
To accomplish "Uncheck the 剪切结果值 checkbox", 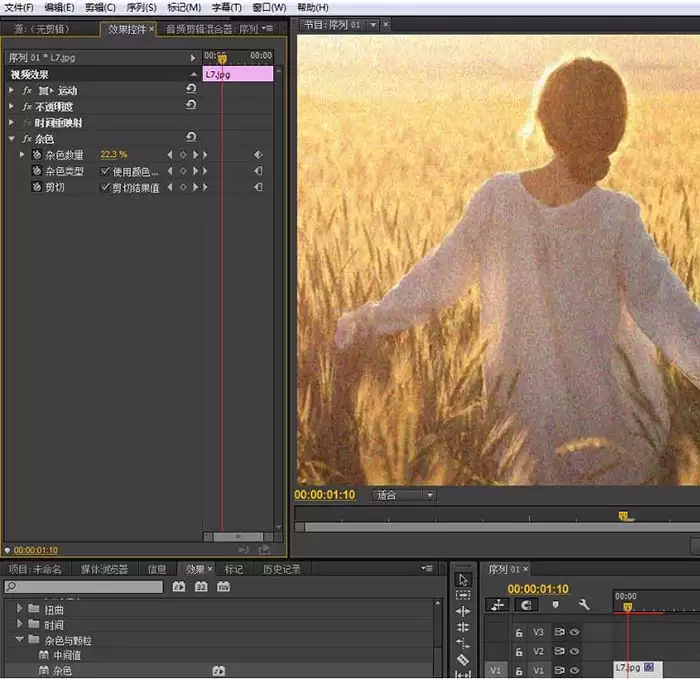I will click(x=106, y=187).
